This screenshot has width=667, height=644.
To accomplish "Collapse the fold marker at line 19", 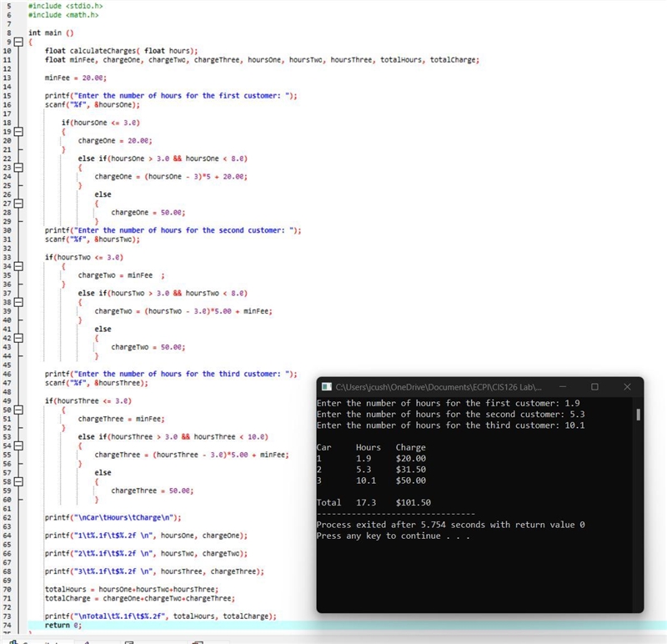I will click(x=18, y=132).
